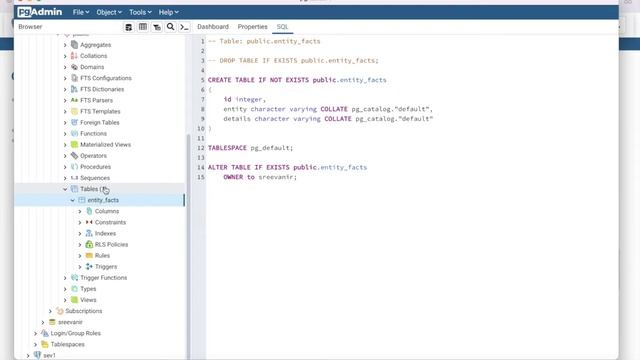Open the Query Tool toolbar icon
The height and width of the screenshot is (360, 640).
tap(129, 27)
